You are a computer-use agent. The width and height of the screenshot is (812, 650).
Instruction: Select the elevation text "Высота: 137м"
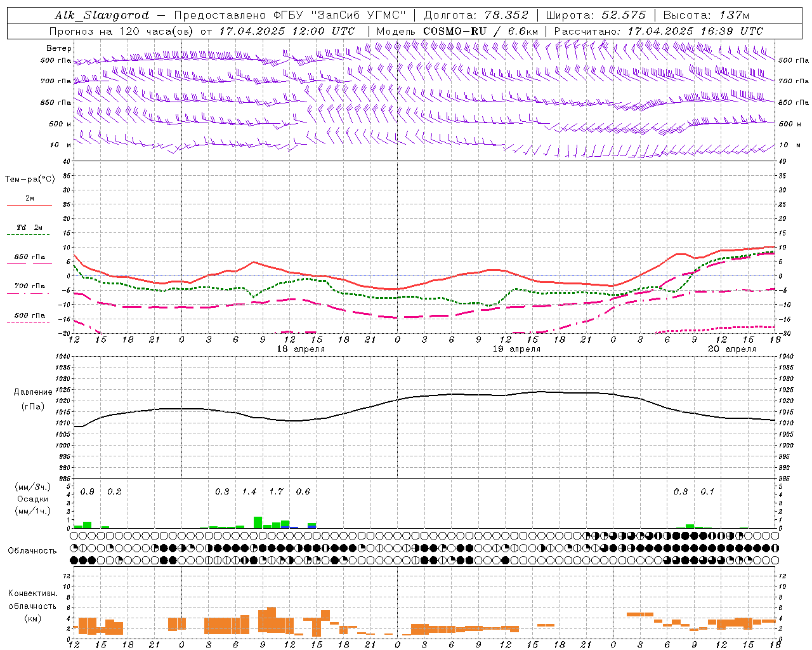click(706, 15)
